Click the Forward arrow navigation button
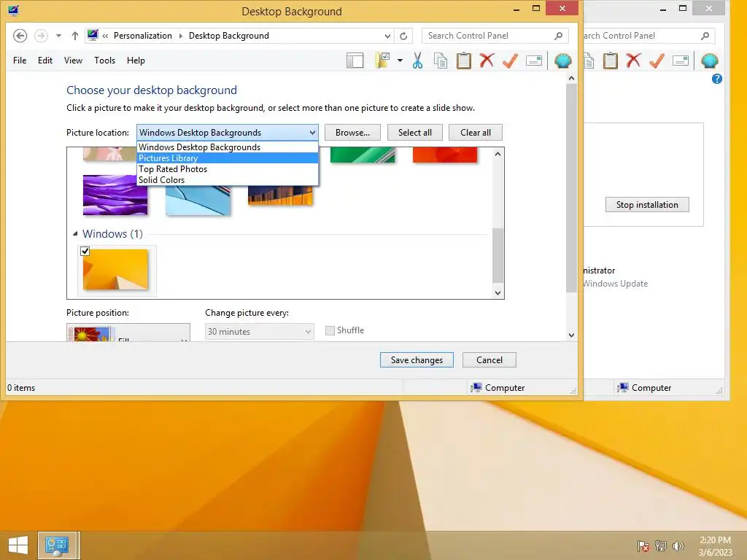Viewport: 747px width, 560px height. (41, 36)
